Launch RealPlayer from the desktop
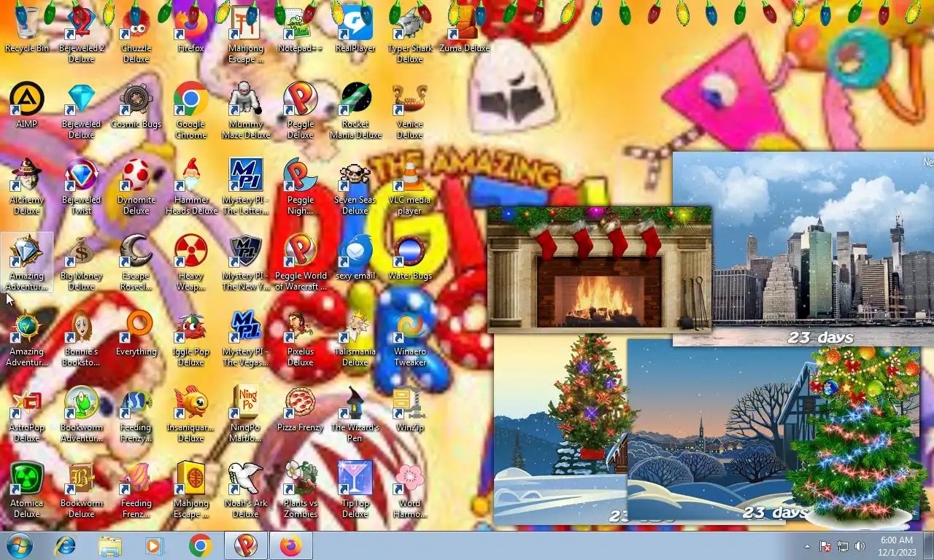934x560 pixels. [x=355, y=29]
